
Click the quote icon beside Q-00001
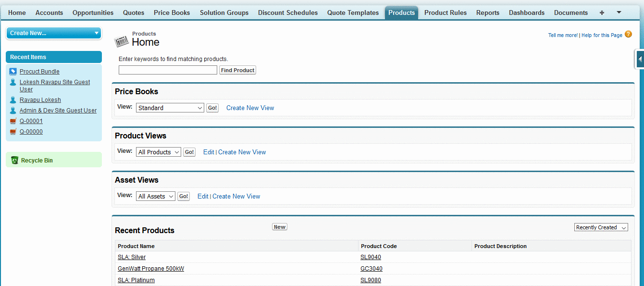pos(13,121)
